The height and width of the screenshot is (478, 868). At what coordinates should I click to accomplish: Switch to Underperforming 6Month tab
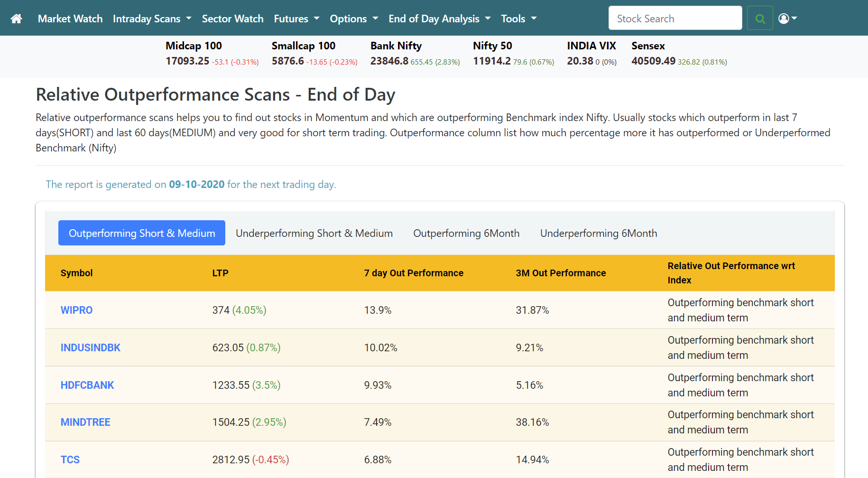[599, 233]
